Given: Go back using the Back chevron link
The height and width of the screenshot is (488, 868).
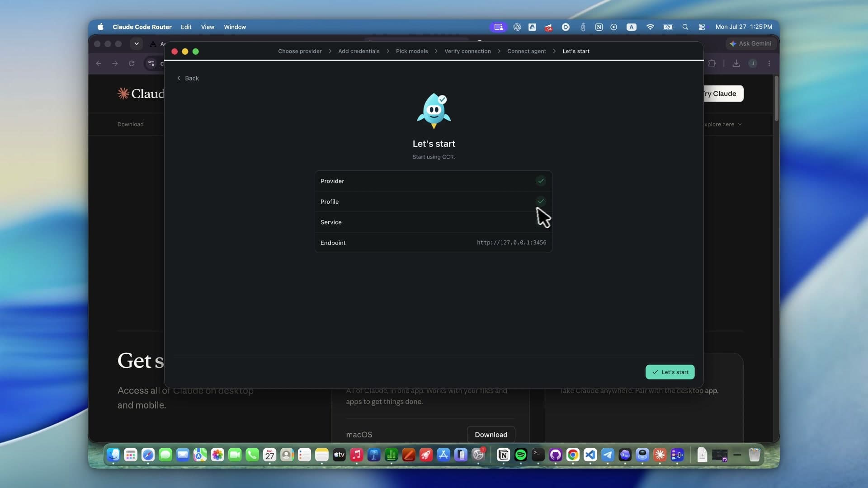Looking at the screenshot, I should (188, 78).
